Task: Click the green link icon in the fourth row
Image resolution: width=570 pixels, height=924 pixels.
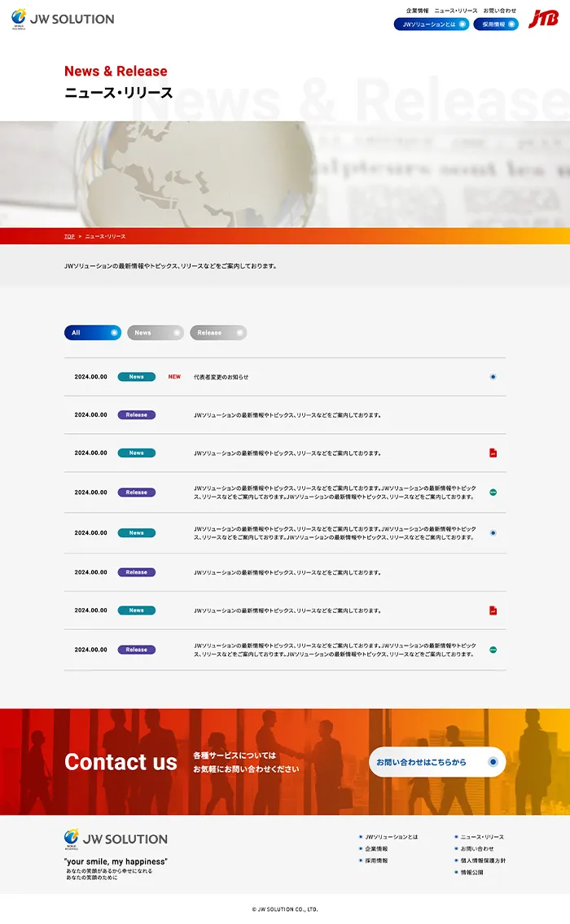Action: pyautogui.click(x=493, y=493)
